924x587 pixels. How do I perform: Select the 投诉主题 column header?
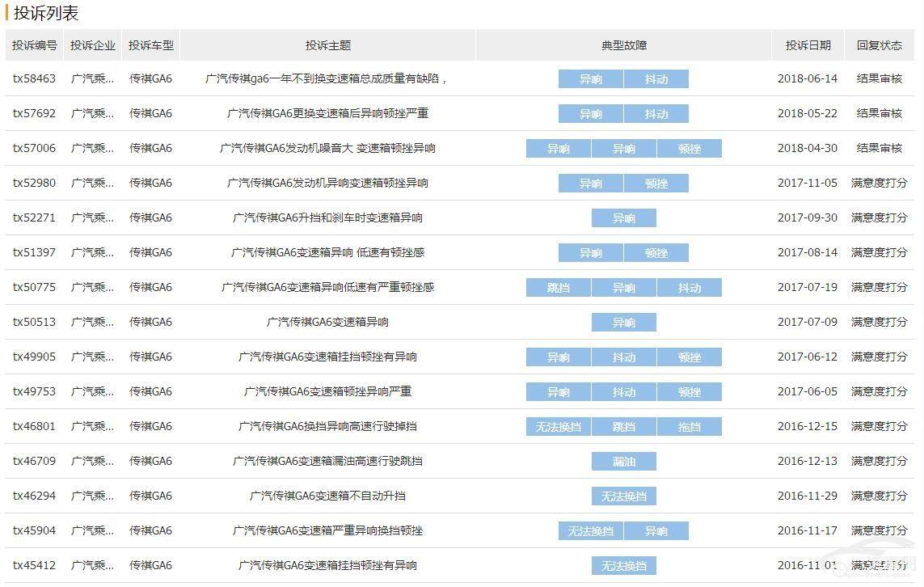pos(327,45)
